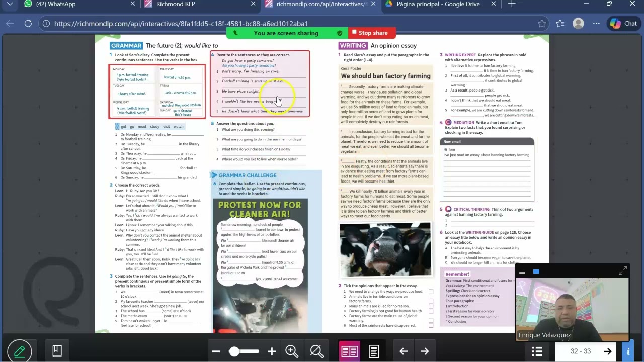Close the WhatsApp tab
The image size is (644, 362).
point(133,4)
